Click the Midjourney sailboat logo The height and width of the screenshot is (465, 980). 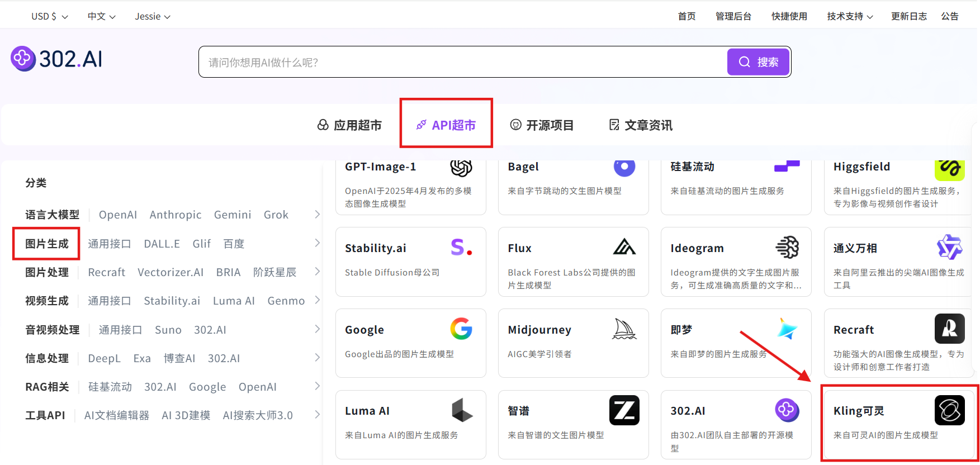624,329
